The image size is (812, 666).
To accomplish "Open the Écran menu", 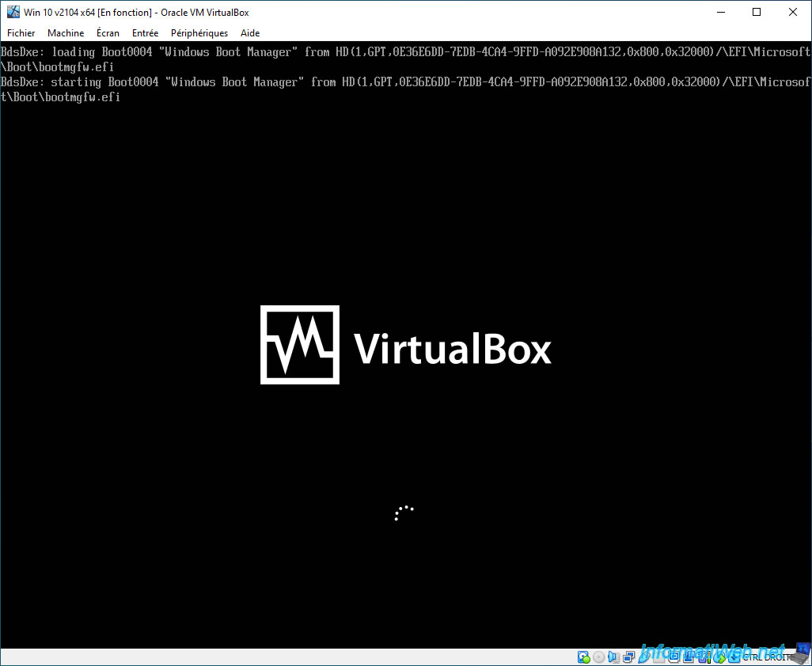I will click(x=108, y=32).
